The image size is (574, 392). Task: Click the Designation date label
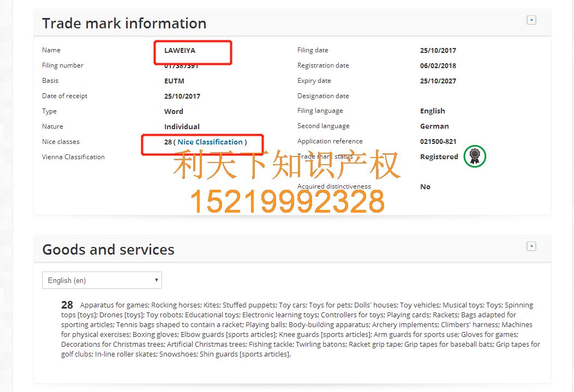click(323, 96)
